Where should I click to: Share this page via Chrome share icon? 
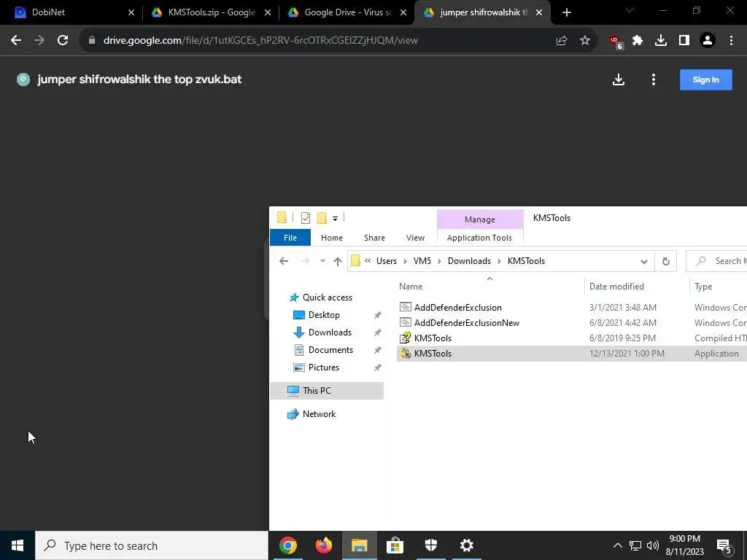coord(562,41)
